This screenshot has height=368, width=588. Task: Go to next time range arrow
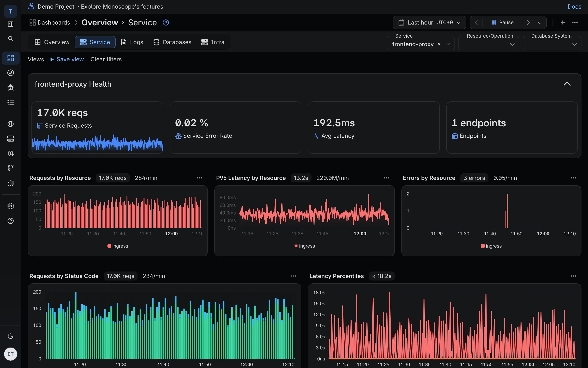[x=528, y=22]
